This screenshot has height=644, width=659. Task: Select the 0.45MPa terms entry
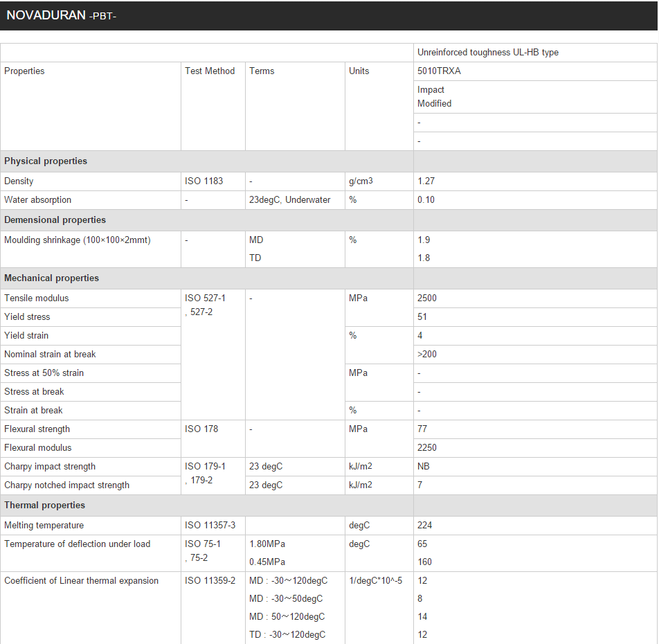click(x=267, y=562)
